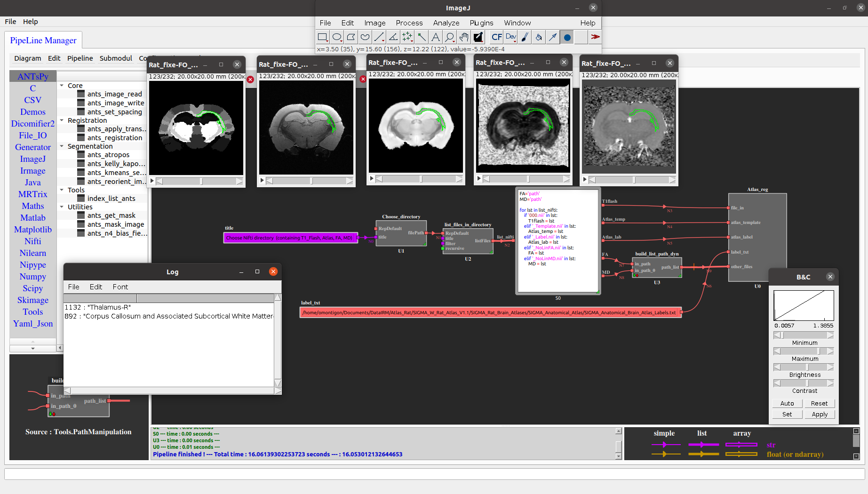Open the Submodul menu
This screenshot has width=868, height=494.
116,58
